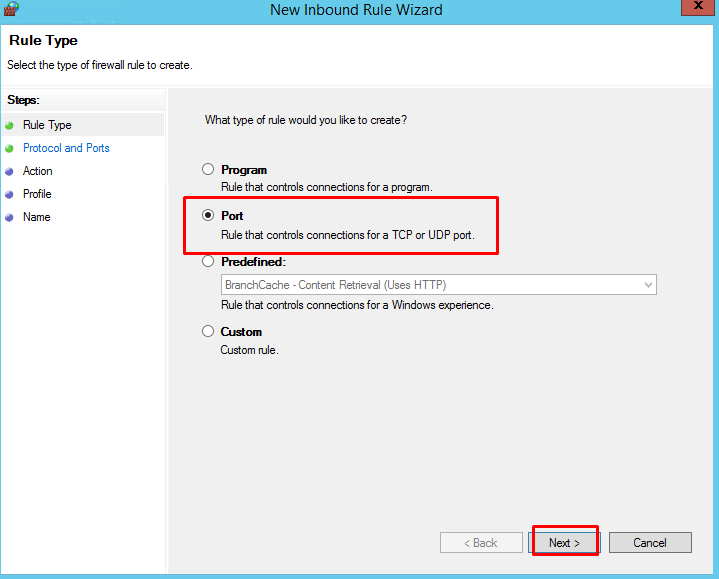This screenshot has height=579, width=719.
Task: Jump to the Action step
Action: [38, 171]
